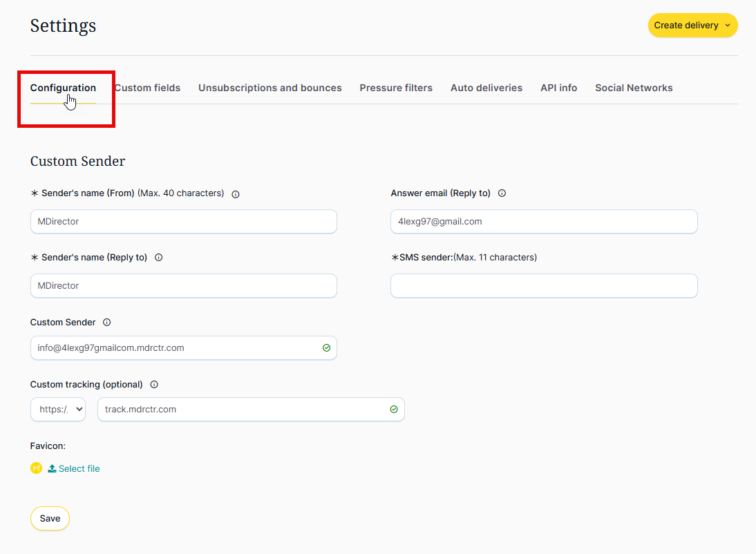This screenshot has width=756, height=554.
Task: Go to Pressure filters tab
Action: (x=396, y=88)
